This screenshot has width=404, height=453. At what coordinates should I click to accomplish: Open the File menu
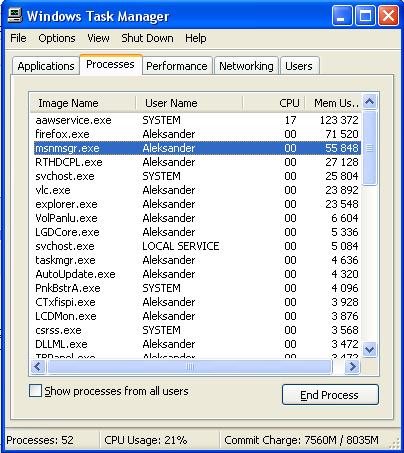pyautogui.click(x=18, y=38)
